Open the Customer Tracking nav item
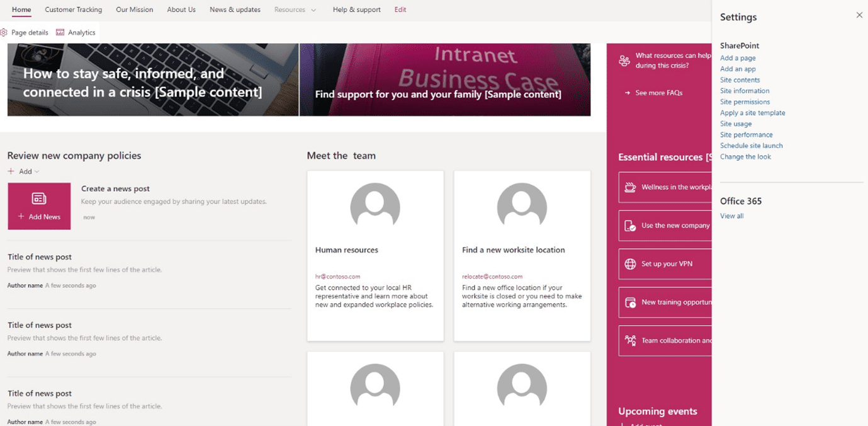The width and height of the screenshot is (868, 426). [74, 10]
